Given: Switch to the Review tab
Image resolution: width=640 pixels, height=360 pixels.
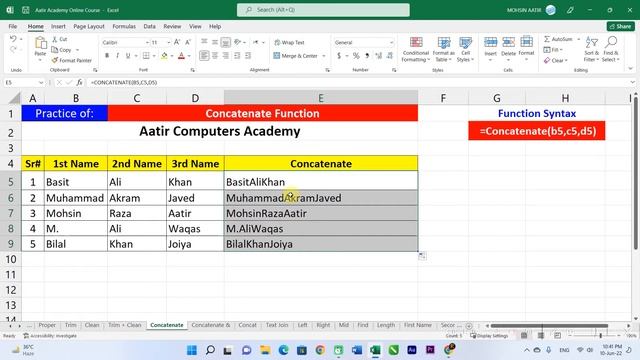Looking at the screenshot, I should pyautogui.click(x=172, y=27).
